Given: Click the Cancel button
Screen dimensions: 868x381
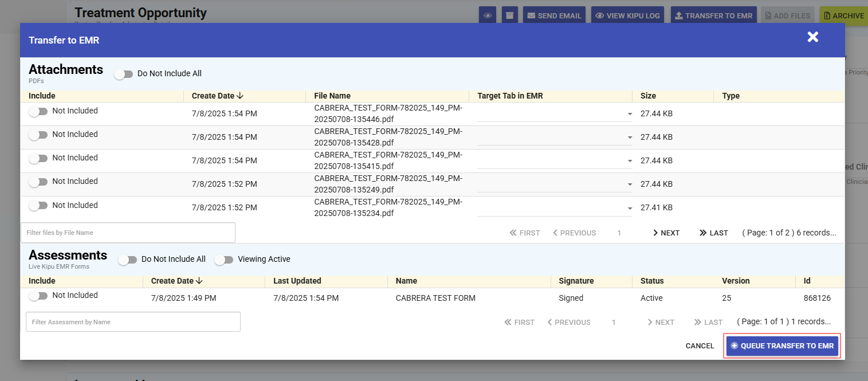Looking at the screenshot, I should [x=700, y=346].
